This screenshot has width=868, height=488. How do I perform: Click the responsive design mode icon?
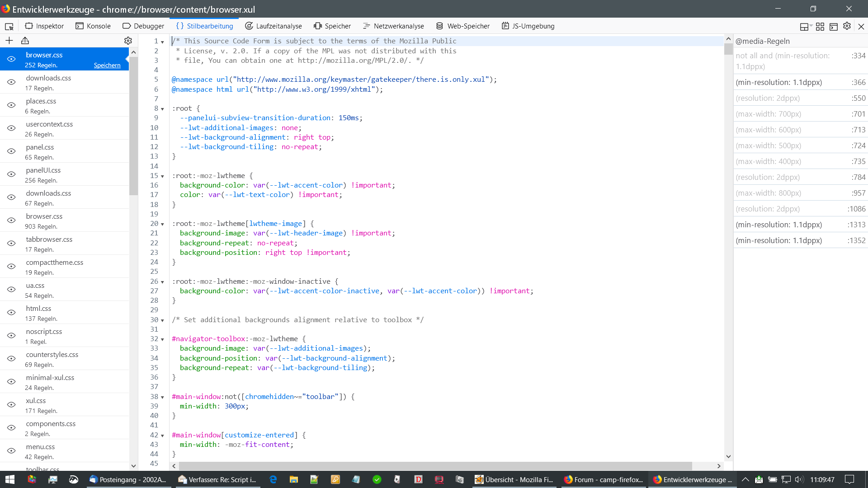820,26
